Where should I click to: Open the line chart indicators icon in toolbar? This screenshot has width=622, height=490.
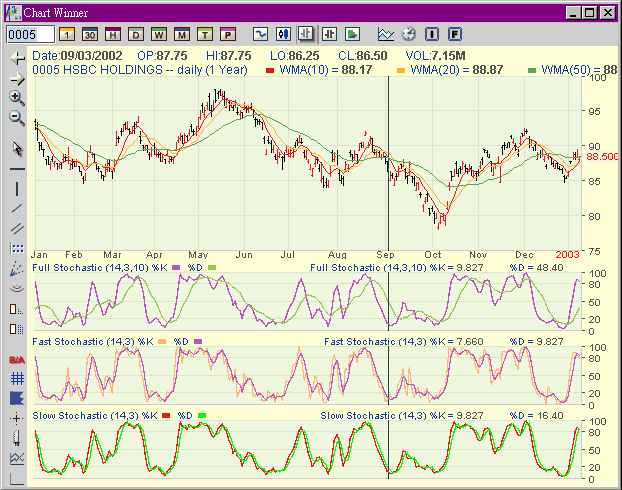point(385,34)
